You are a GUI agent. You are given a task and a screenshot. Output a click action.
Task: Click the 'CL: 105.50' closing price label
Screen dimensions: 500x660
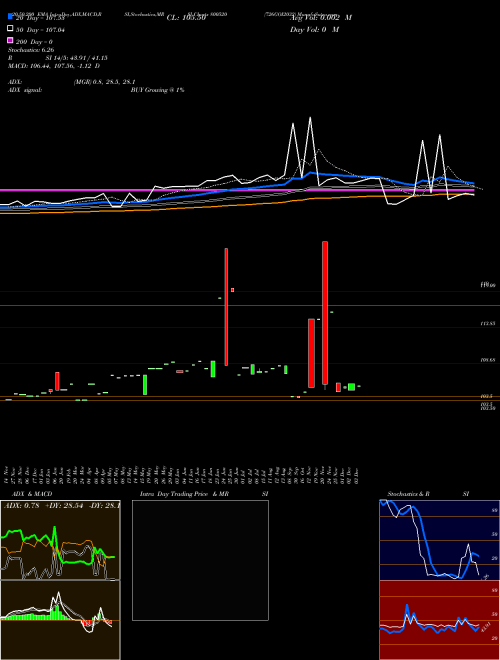[x=186, y=18]
